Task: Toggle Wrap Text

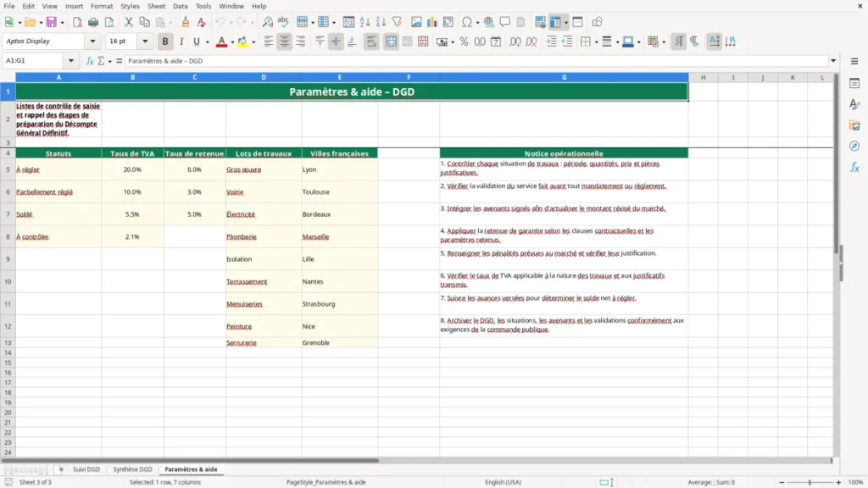Action: coord(371,42)
